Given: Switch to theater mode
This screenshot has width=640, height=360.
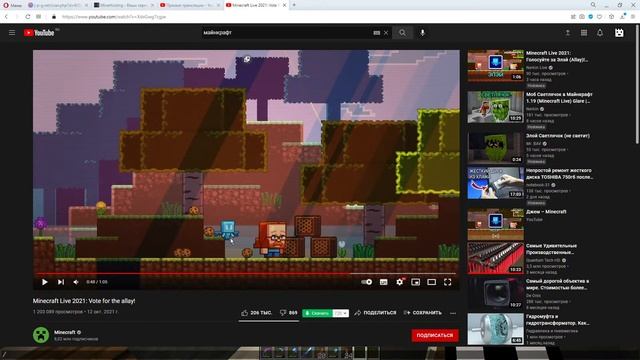Looking at the screenshot, I should point(431,282).
